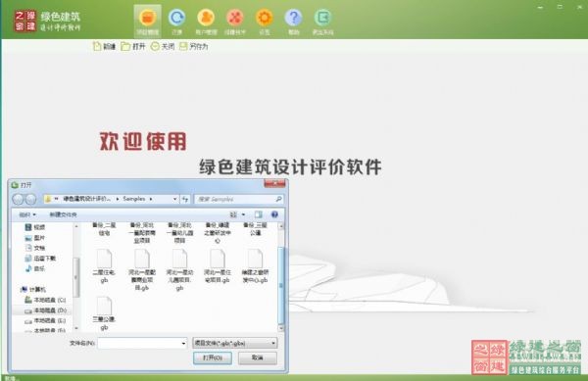The image size is (588, 381).
Task: Select 备份_绿建之窗研发中心 item in file list
Action: 218,233
